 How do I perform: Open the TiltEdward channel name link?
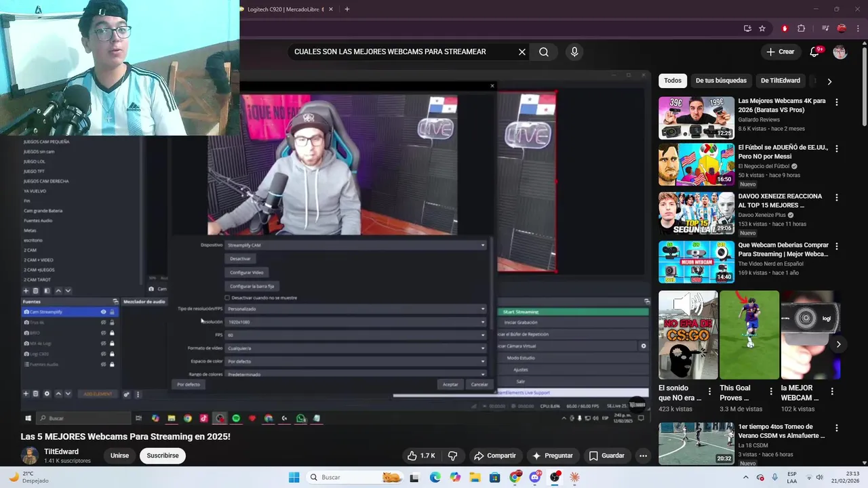pyautogui.click(x=61, y=451)
